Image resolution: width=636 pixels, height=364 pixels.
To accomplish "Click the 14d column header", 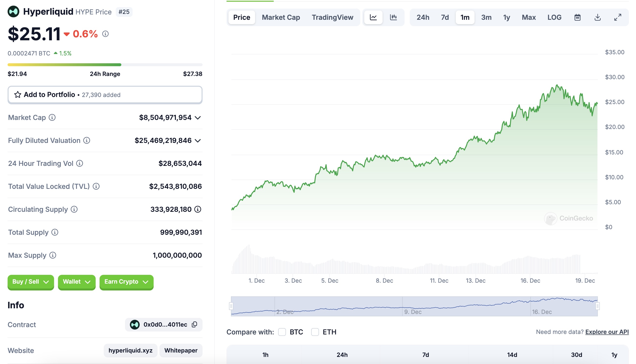I will pyautogui.click(x=512, y=355).
